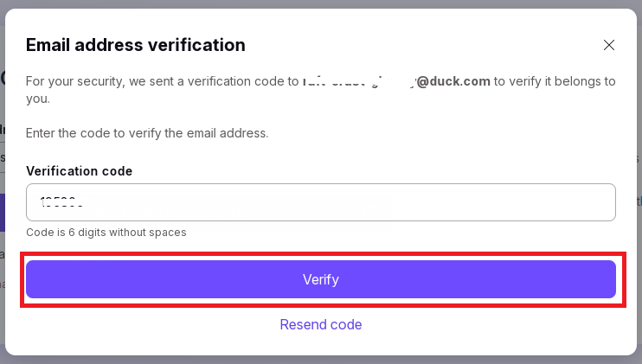Close the email verification dialog
This screenshot has height=364, width=642.
[608, 45]
